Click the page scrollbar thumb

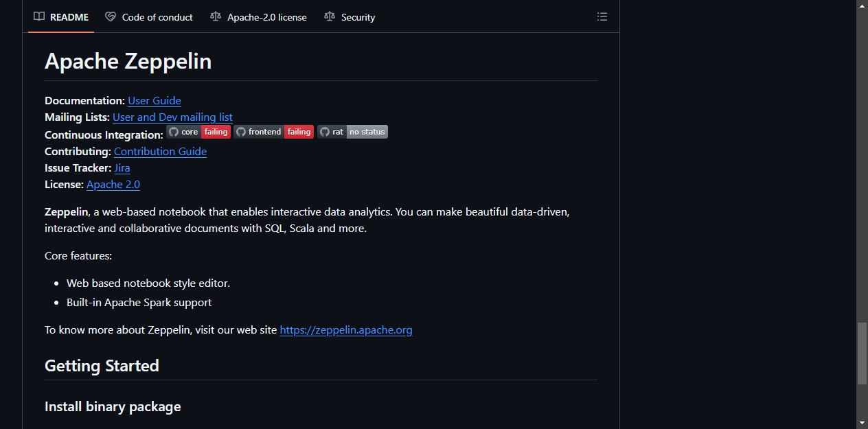coord(862,353)
